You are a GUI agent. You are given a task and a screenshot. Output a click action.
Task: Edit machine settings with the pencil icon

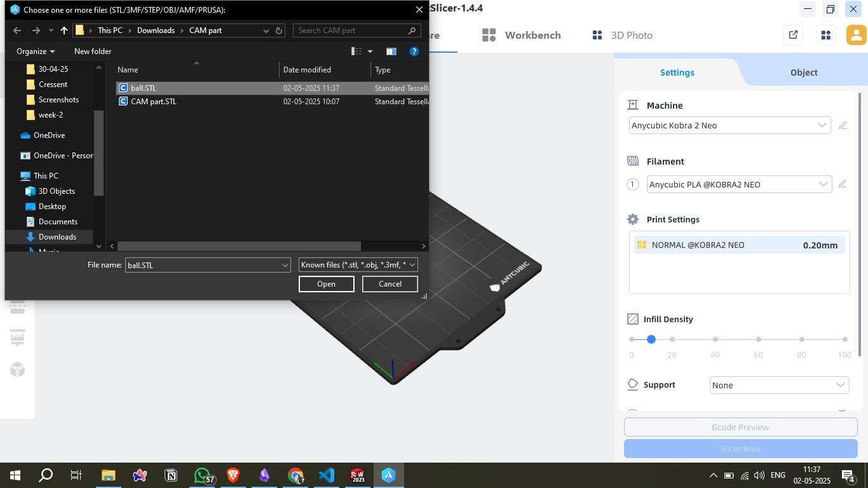tap(843, 126)
